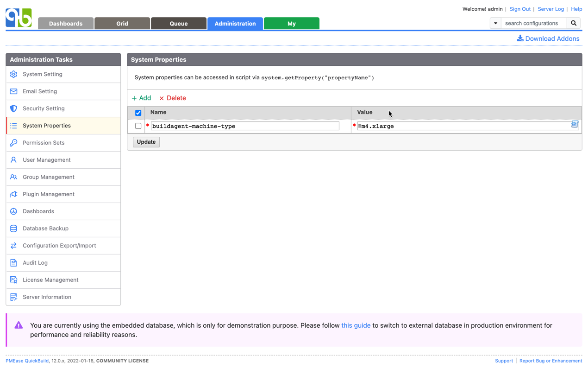Click the buildagent-machine-type name field
588x375 pixels.
245,126
